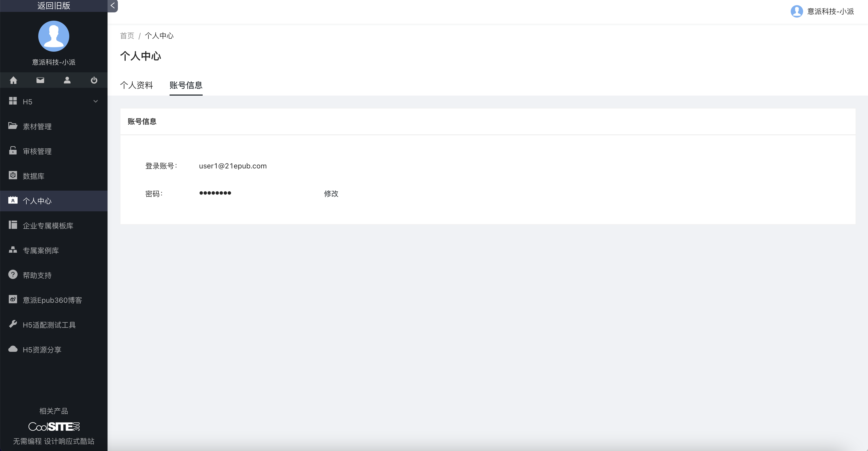Open 素材管理 folder icon
Viewport: 868px width, 451px height.
[x=13, y=126]
